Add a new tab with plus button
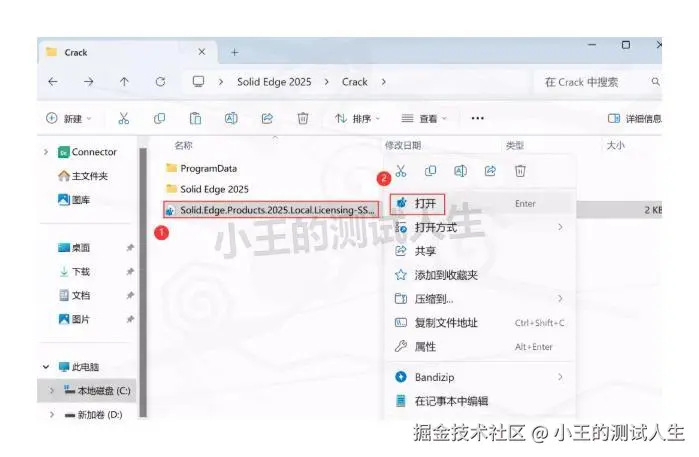699x457 pixels. point(234,52)
